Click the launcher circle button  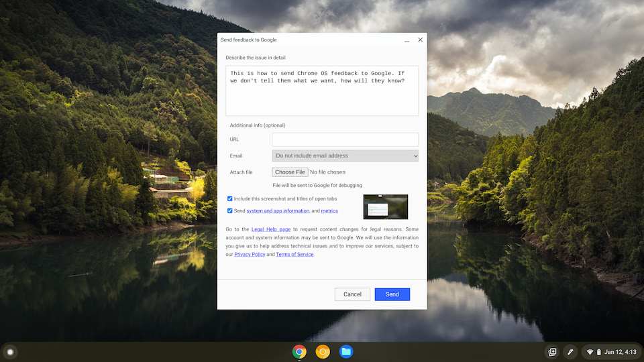tap(10, 352)
